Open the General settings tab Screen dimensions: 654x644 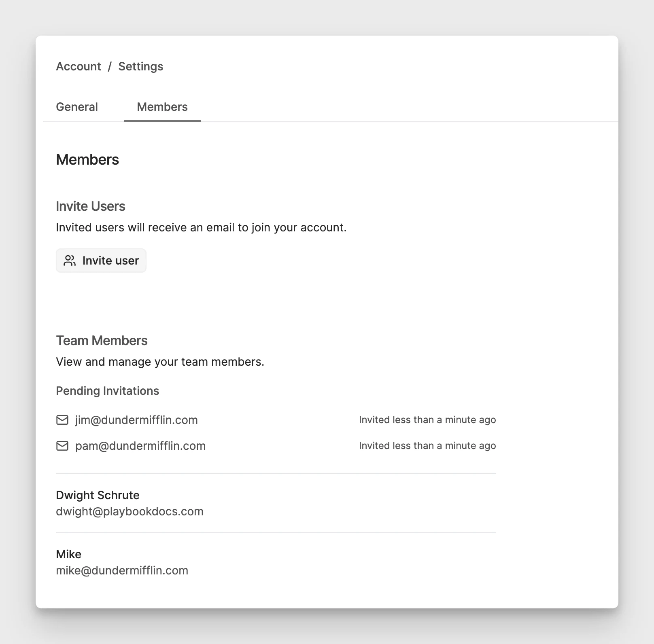[77, 107]
